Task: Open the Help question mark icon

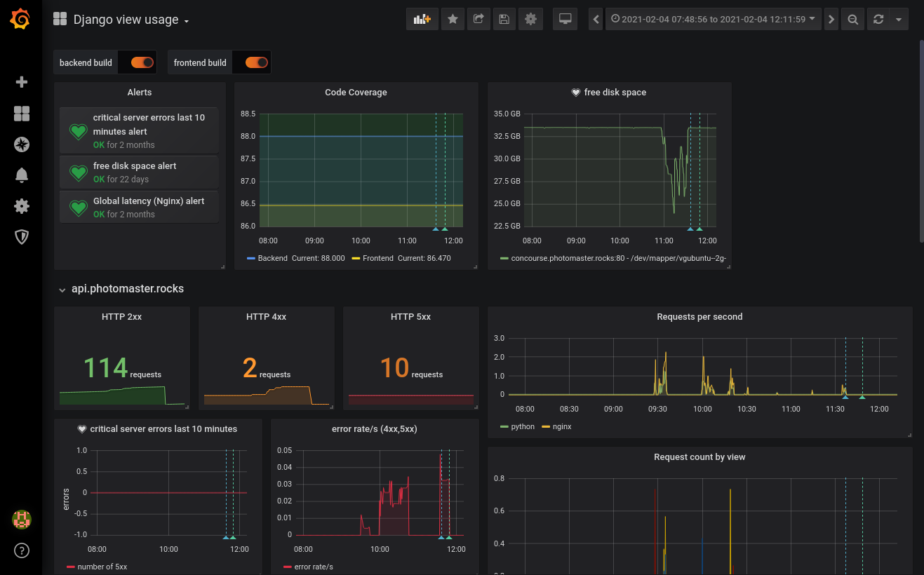Action: click(22, 550)
